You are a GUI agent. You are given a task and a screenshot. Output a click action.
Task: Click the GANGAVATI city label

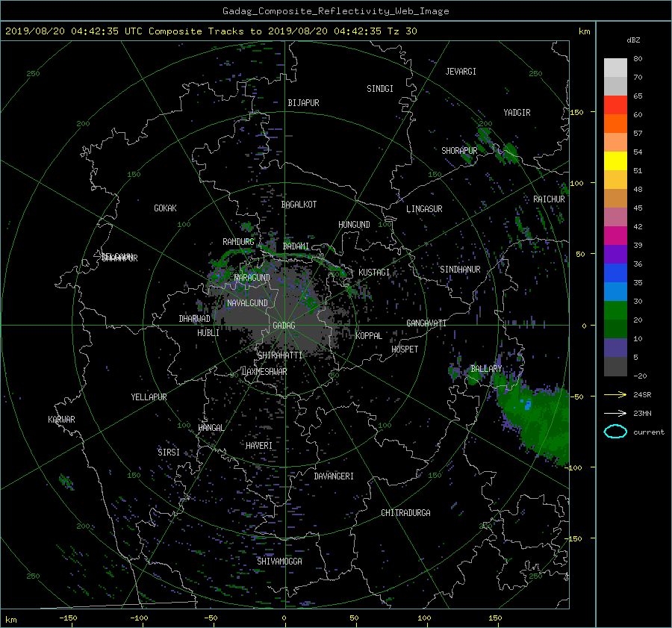[426, 323]
